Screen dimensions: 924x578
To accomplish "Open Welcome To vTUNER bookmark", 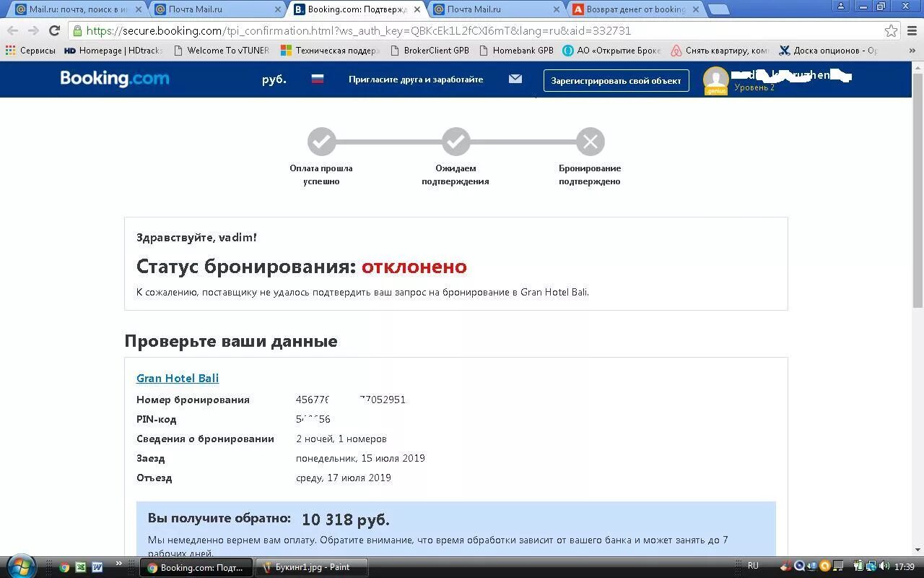I will (x=220, y=51).
